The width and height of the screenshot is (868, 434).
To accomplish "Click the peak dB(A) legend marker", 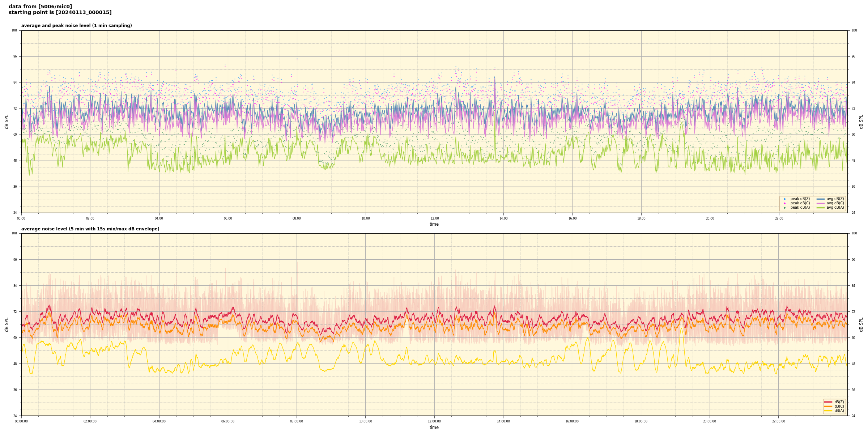I will [784, 208].
